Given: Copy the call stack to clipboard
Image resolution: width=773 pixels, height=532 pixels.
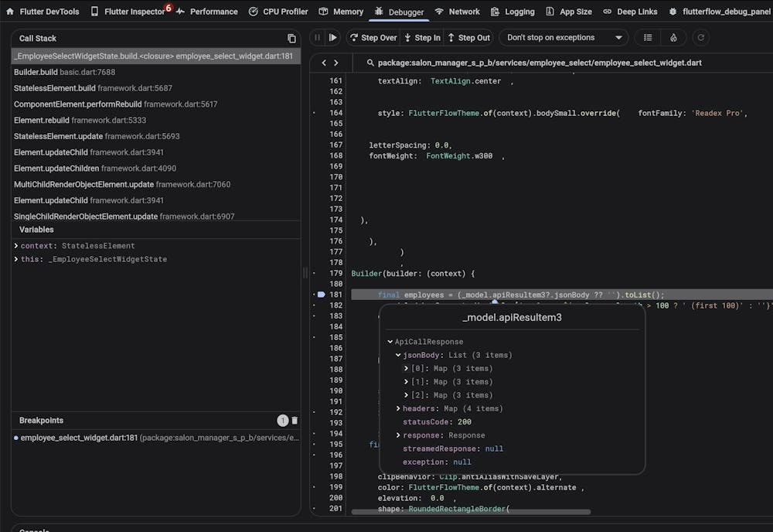Looking at the screenshot, I should click(x=291, y=38).
